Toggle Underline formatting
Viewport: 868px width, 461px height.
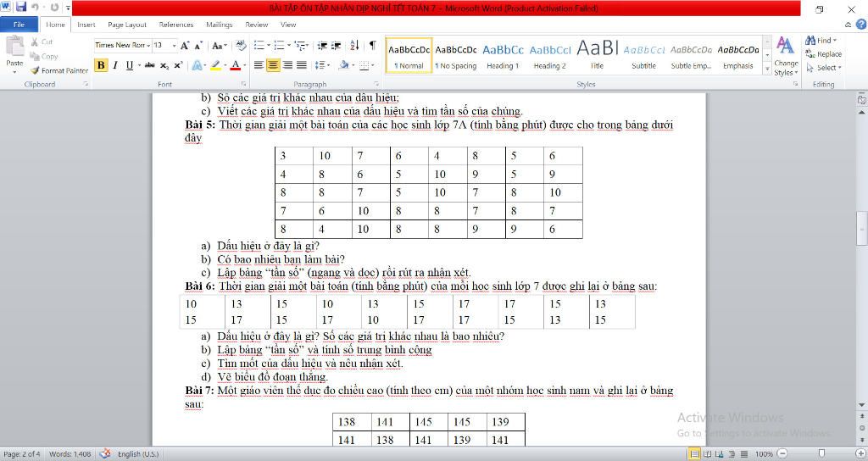(129, 65)
